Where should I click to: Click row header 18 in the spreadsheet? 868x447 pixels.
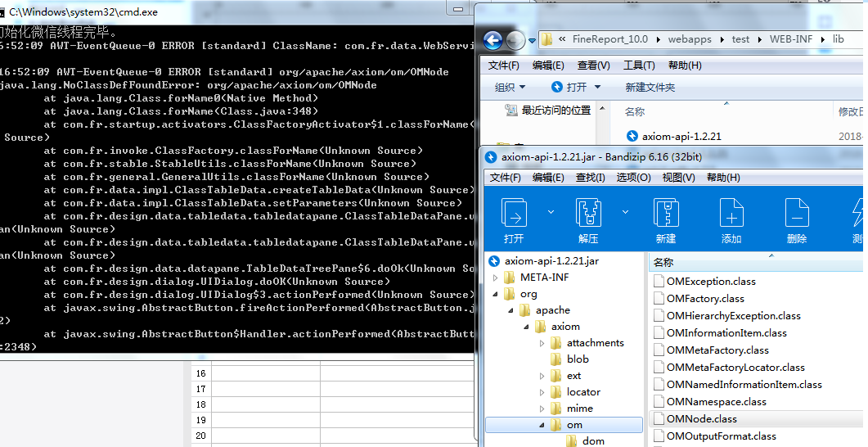(x=200, y=404)
